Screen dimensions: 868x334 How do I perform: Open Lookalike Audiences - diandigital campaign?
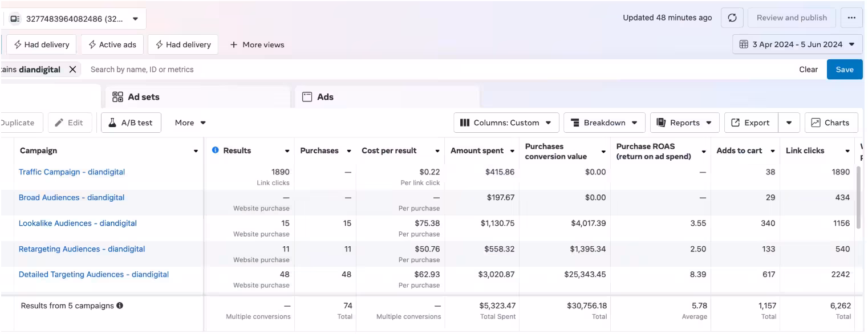[x=78, y=223]
